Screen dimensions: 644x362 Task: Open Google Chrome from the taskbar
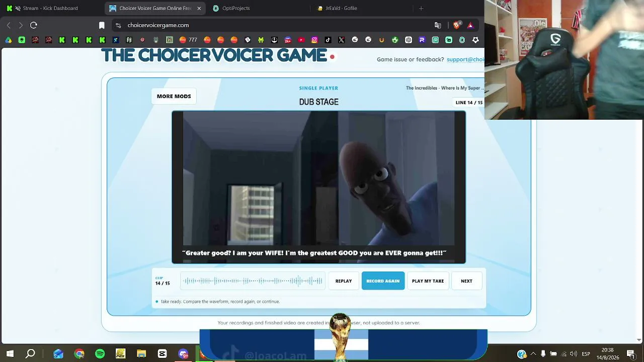(79, 354)
